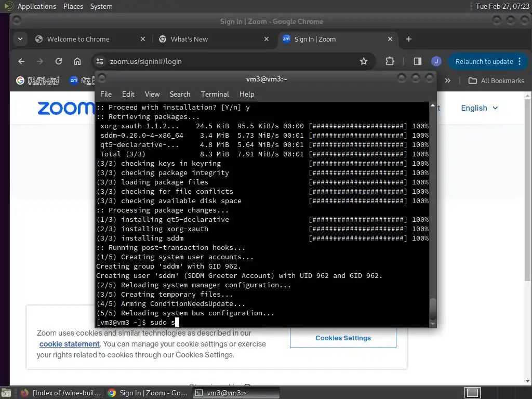This screenshot has width=532, height=399.
Task: Open the English language dropdown
Action: pos(479,108)
